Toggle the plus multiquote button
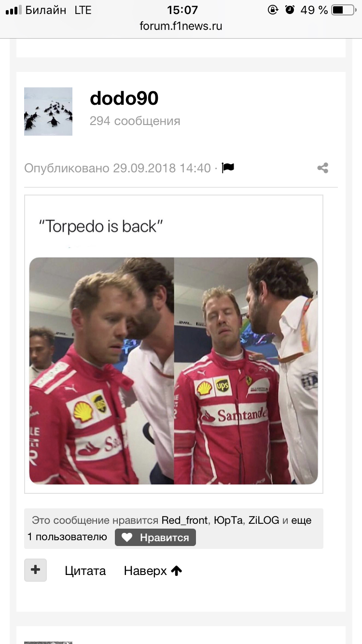Image resolution: width=362 pixels, height=644 pixels. coord(35,570)
